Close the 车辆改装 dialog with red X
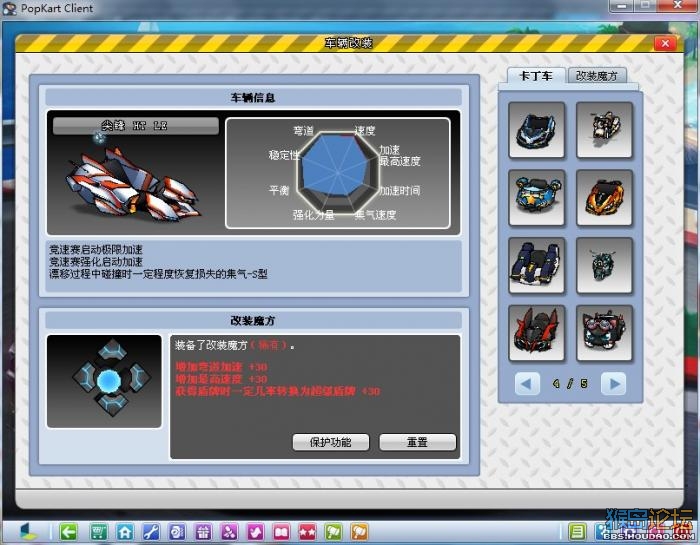Screen dimensions: 700x545 665,43
